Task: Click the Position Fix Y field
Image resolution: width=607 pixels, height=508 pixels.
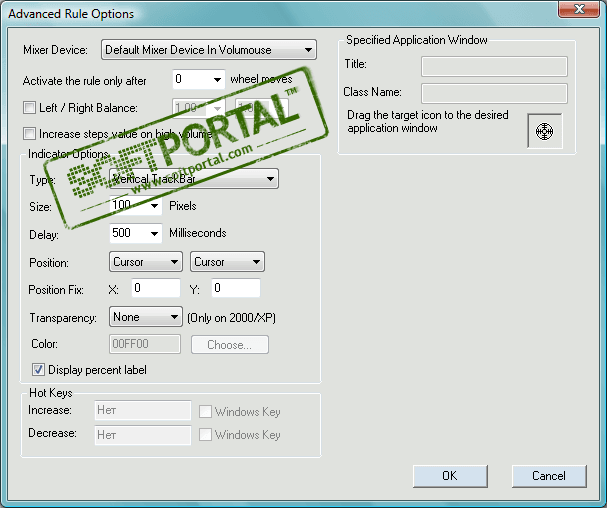Action: 236,288
